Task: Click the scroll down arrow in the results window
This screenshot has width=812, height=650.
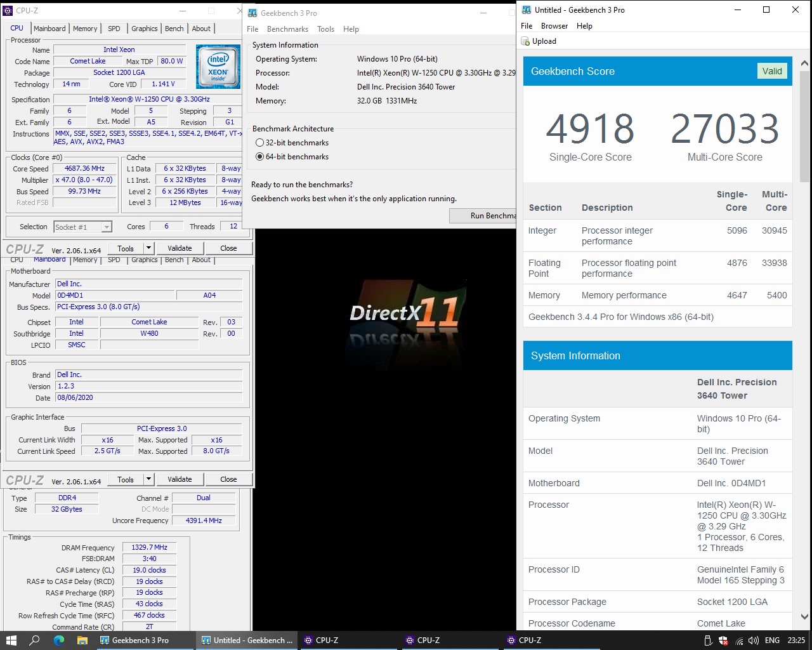Action: point(804,616)
